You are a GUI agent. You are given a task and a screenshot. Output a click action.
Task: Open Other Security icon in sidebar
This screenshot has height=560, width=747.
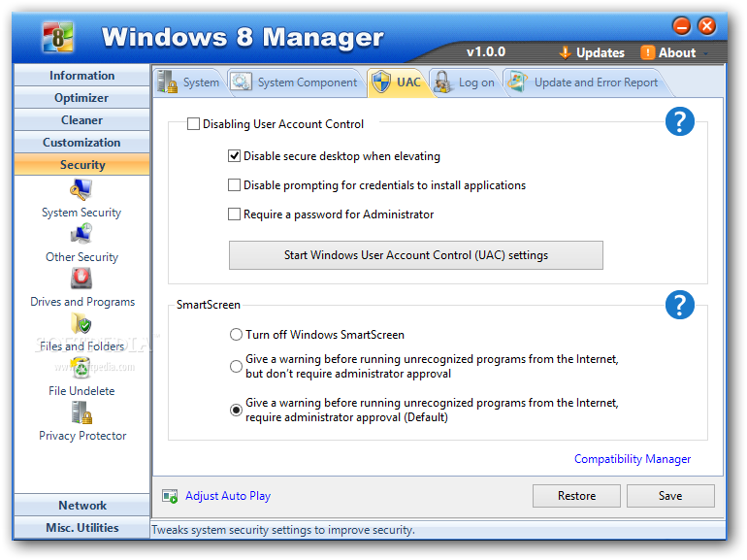(x=81, y=234)
